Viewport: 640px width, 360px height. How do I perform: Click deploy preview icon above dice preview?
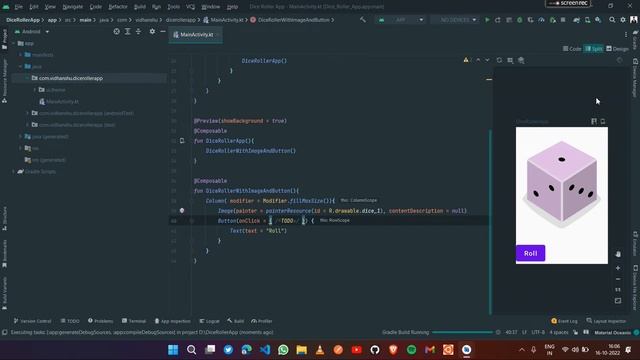[603, 121]
